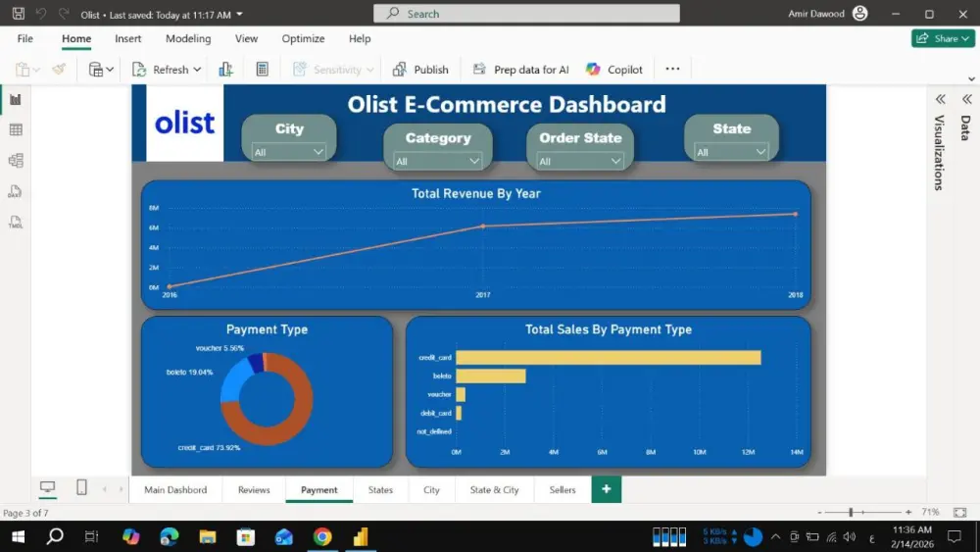Open Windows Start menu
The width and height of the screenshot is (980, 552).
pos(18,536)
